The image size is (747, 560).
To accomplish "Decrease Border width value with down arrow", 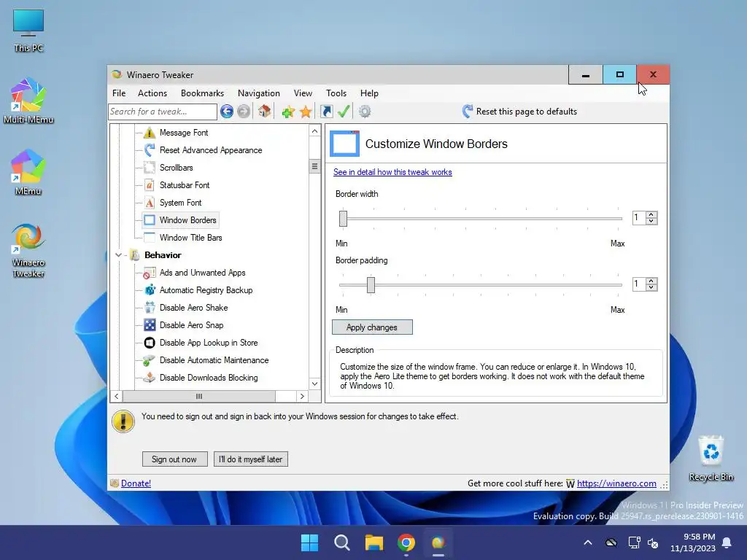I will pyautogui.click(x=651, y=221).
